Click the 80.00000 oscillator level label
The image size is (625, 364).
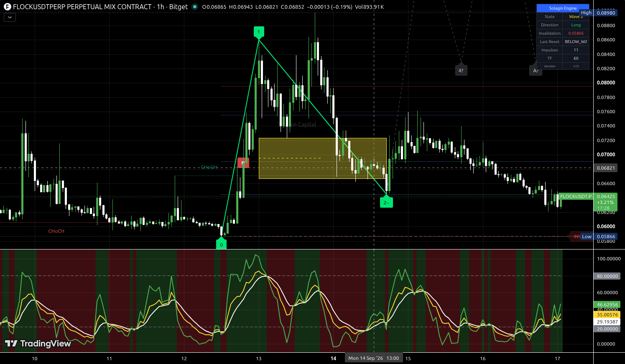(607, 276)
